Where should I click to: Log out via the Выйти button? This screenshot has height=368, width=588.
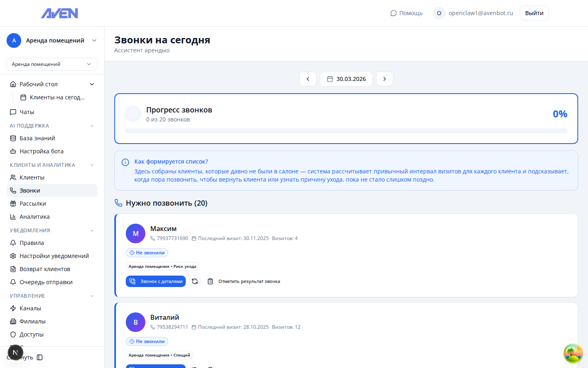(534, 13)
